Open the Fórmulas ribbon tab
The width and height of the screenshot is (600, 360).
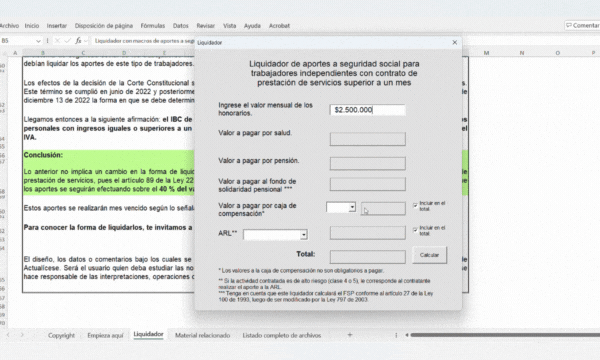153,26
